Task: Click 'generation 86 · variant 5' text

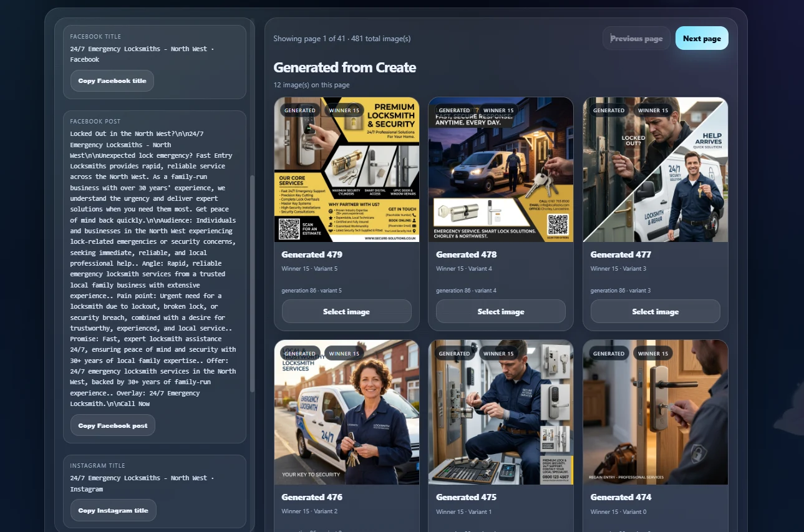Action: (x=312, y=291)
